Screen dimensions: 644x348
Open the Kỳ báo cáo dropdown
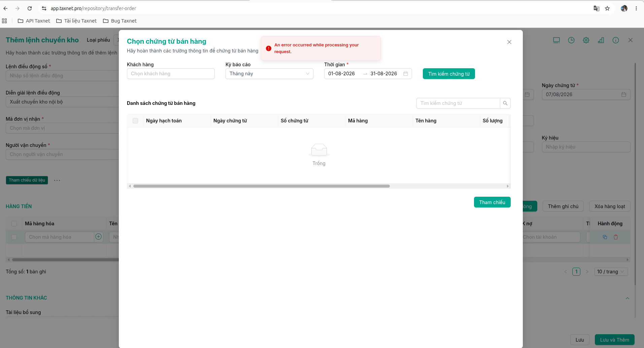click(269, 74)
